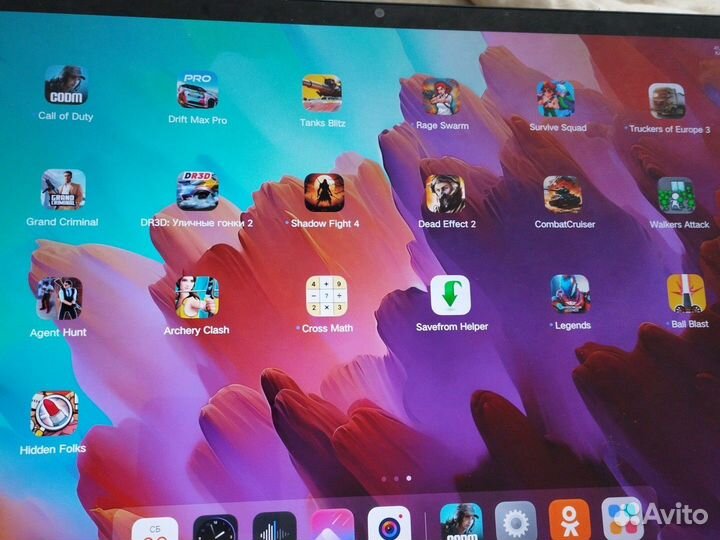Open the CODM shortcut in the dock
Viewport: 720px width, 540px height.
pos(461,522)
